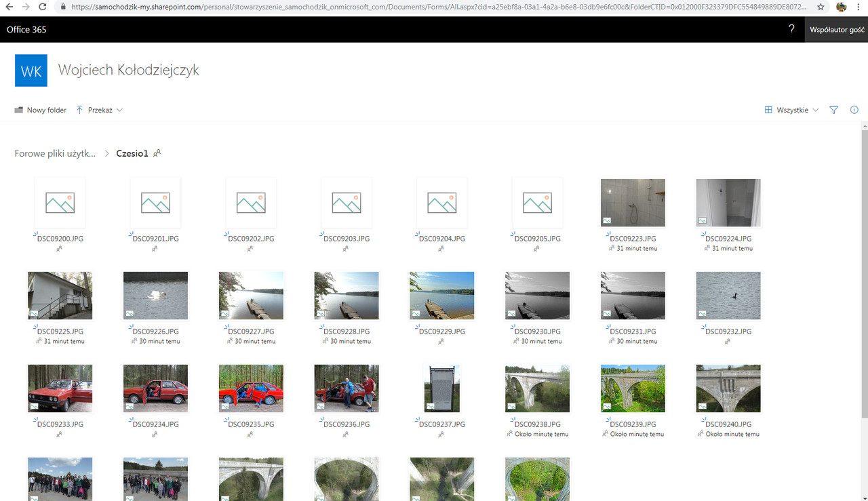
Task: Click the grid layout icon beside Wszystkie
Action: pyautogui.click(x=768, y=109)
